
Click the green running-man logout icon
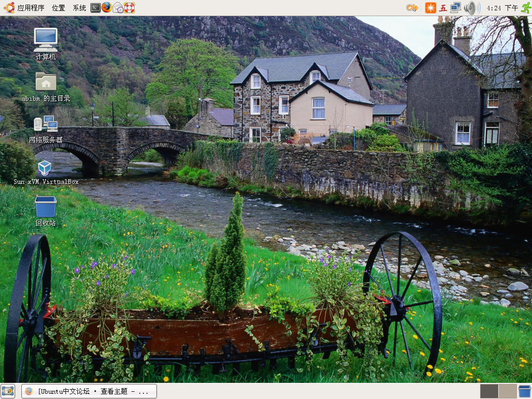click(x=526, y=7)
